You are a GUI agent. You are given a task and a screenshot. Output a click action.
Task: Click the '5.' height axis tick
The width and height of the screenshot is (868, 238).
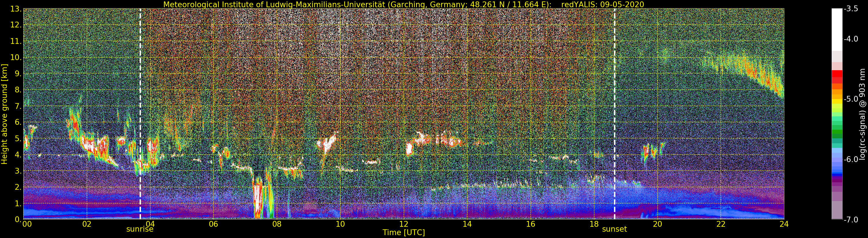[18, 138]
